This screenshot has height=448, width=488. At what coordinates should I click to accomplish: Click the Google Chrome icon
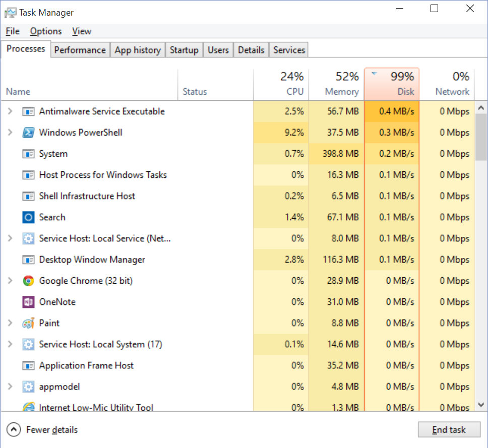28,281
